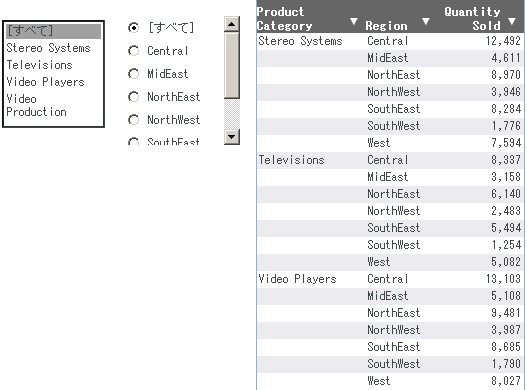Open the Quantity Sold column dropdown arrow
The image size is (527, 390).
point(512,22)
